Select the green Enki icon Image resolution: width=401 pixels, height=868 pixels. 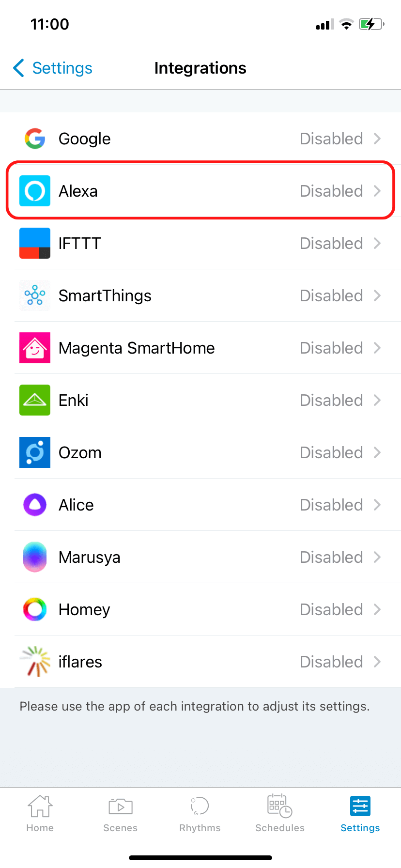point(35,400)
